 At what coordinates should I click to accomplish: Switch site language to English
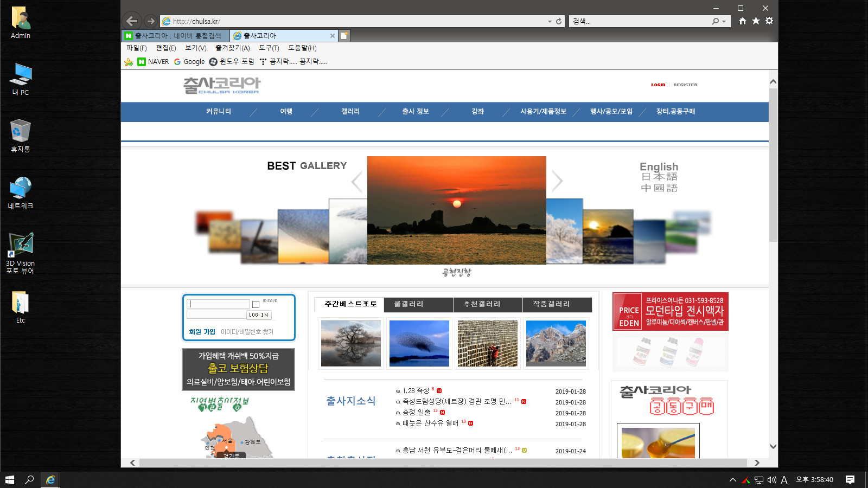659,167
